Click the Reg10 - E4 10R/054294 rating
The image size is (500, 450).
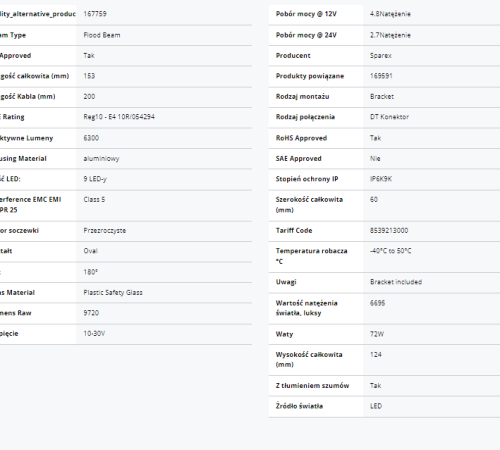pos(119,117)
